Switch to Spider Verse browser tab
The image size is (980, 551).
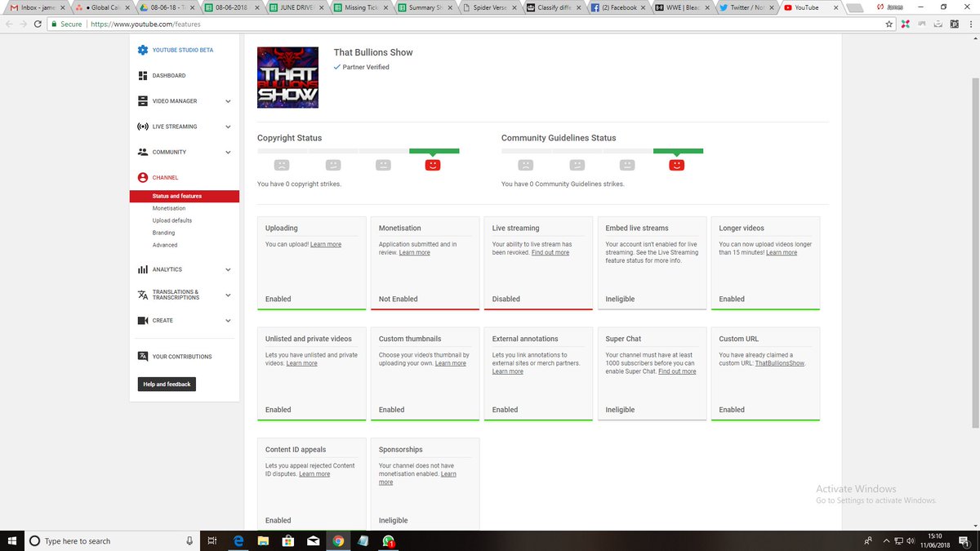(490, 7)
